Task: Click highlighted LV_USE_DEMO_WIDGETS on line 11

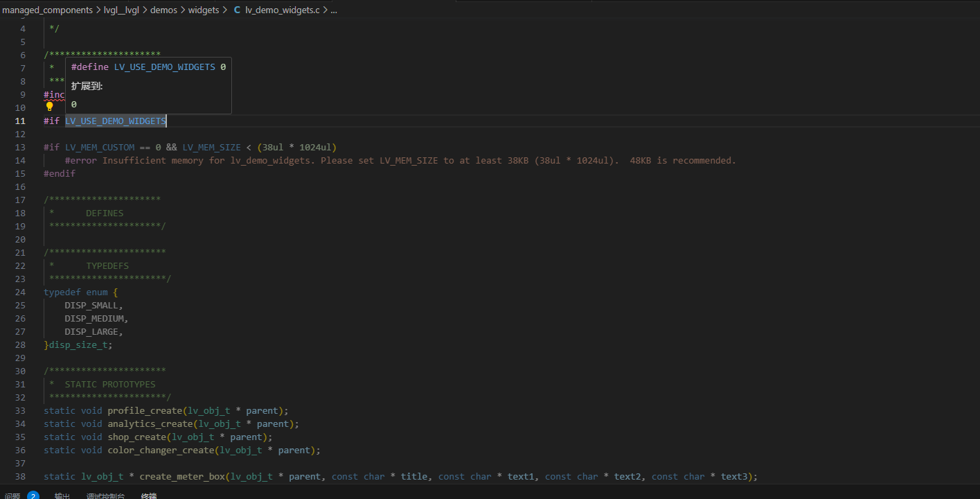Action: point(116,121)
